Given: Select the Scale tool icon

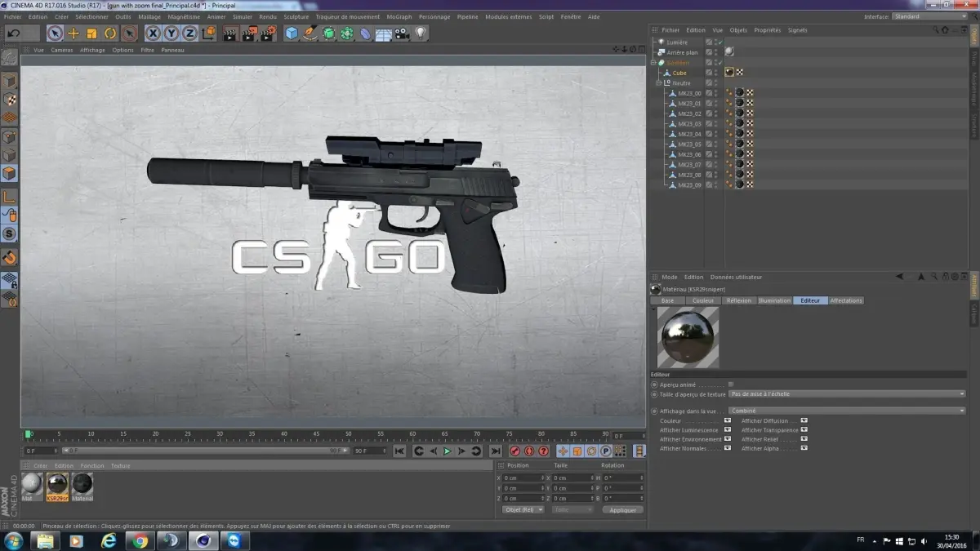Looking at the screenshot, I should (x=91, y=33).
